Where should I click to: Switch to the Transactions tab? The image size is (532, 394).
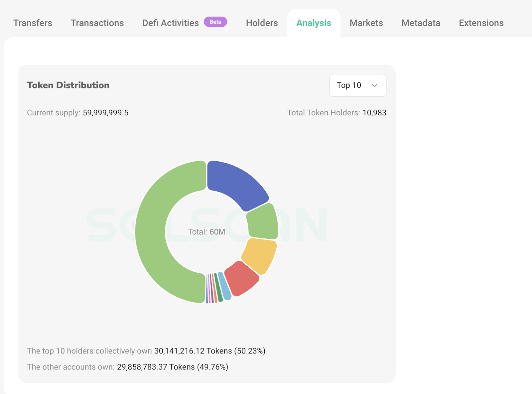[97, 23]
